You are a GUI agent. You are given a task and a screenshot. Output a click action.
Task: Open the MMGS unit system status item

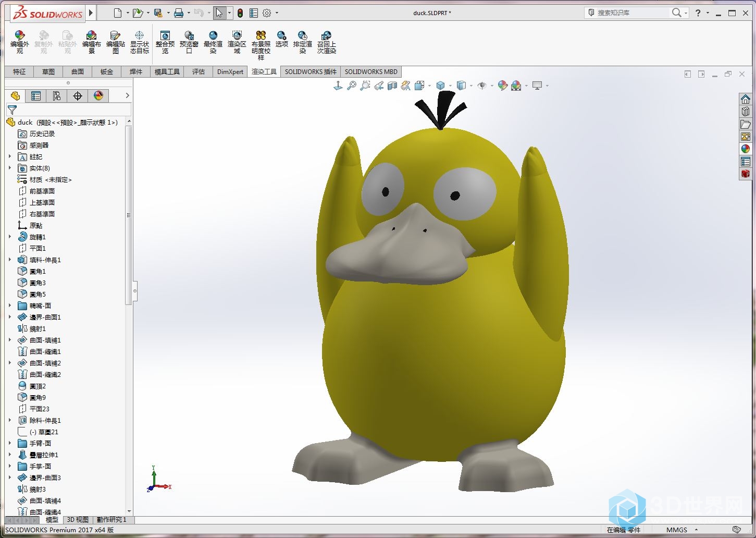click(x=677, y=530)
